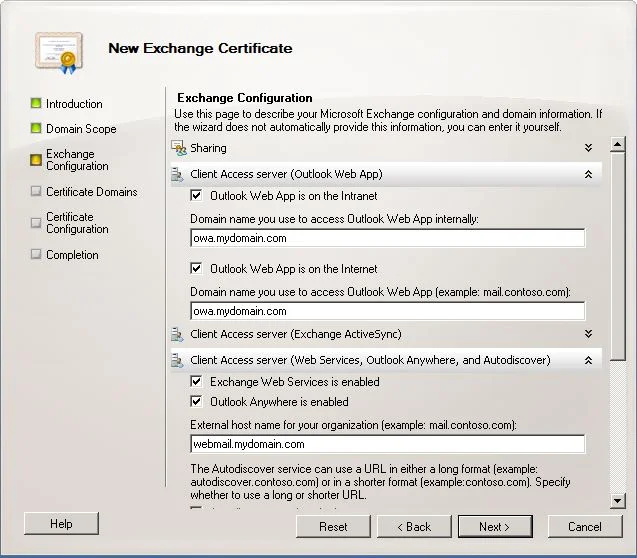Uncheck Outlook Web App is on the Internet
637x558 pixels.
tap(196, 268)
